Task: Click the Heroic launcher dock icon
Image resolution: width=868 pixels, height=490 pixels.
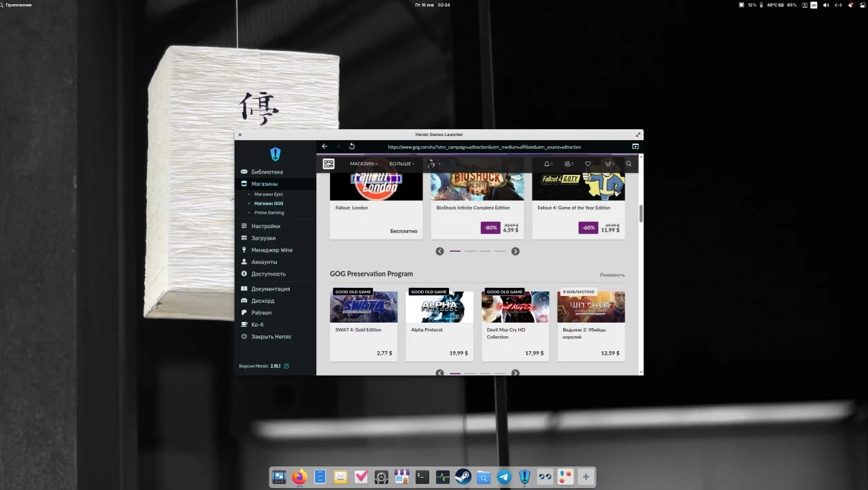Action: [x=524, y=477]
